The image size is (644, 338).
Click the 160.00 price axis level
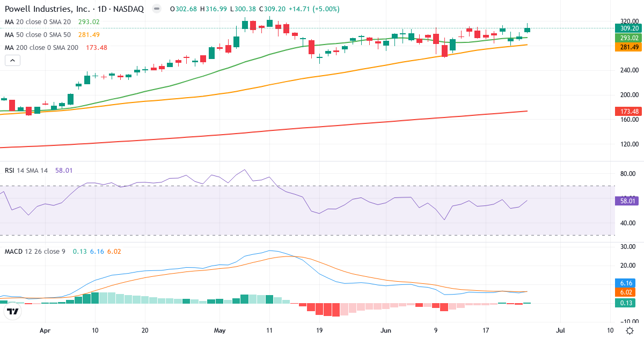[x=629, y=120]
